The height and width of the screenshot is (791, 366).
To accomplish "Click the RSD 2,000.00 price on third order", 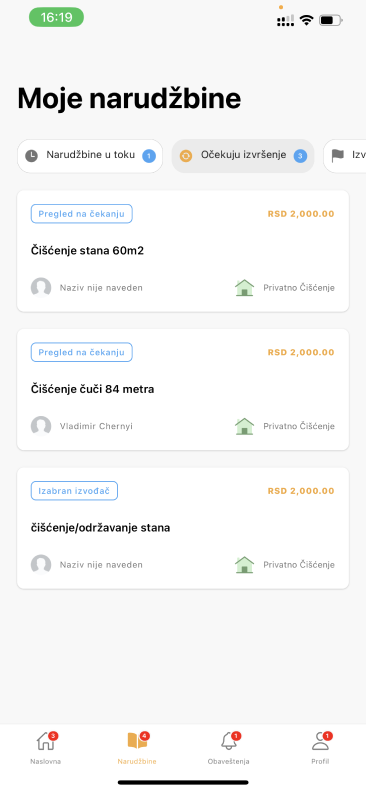I will [x=301, y=491].
